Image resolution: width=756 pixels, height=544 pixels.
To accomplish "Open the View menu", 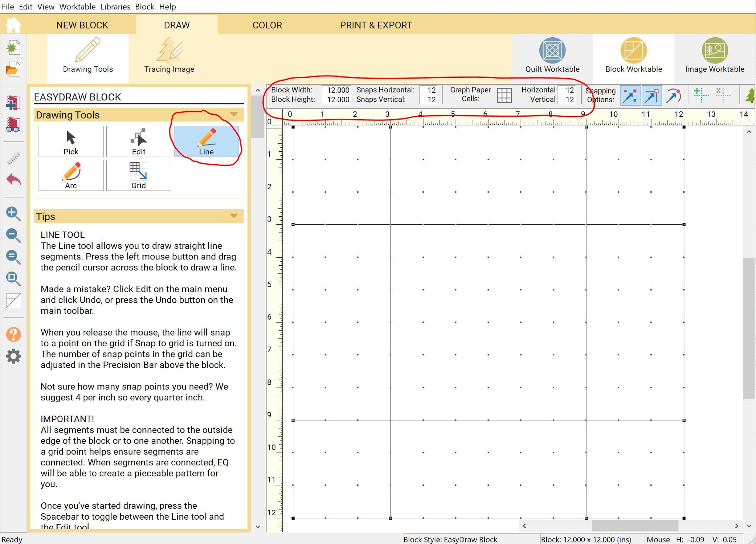I will [x=46, y=7].
